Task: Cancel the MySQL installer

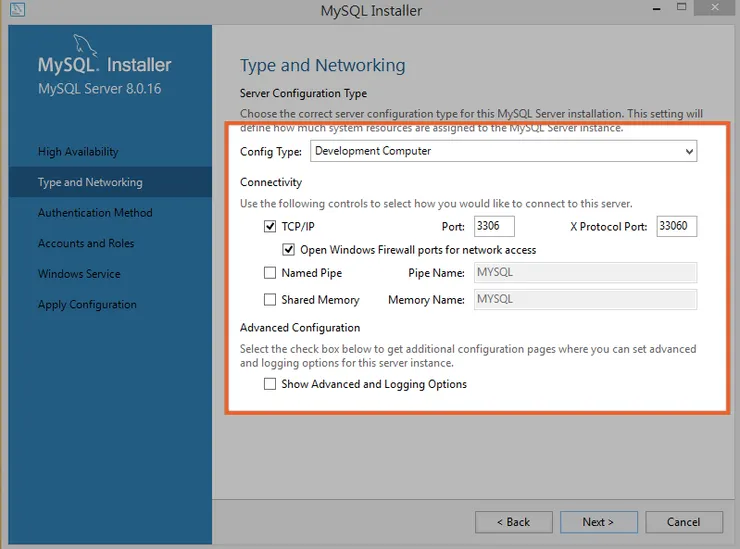Action: pos(684,522)
